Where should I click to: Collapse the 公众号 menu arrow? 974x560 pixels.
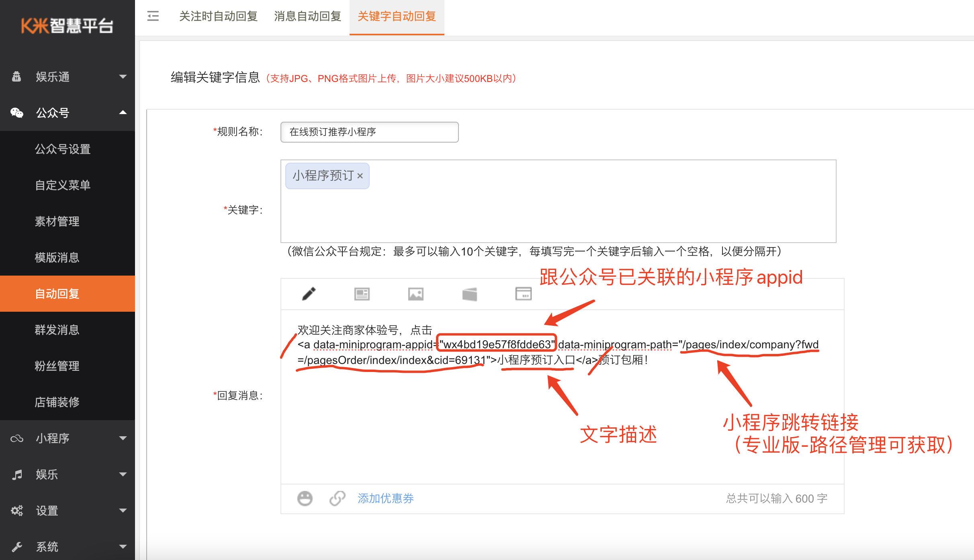tap(123, 112)
